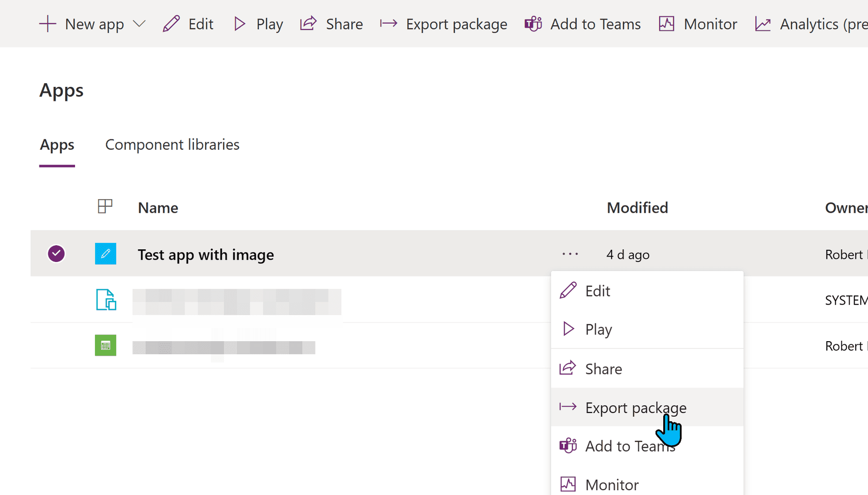
Task: Open the three-dots menu for Test app
Action: 570,254
